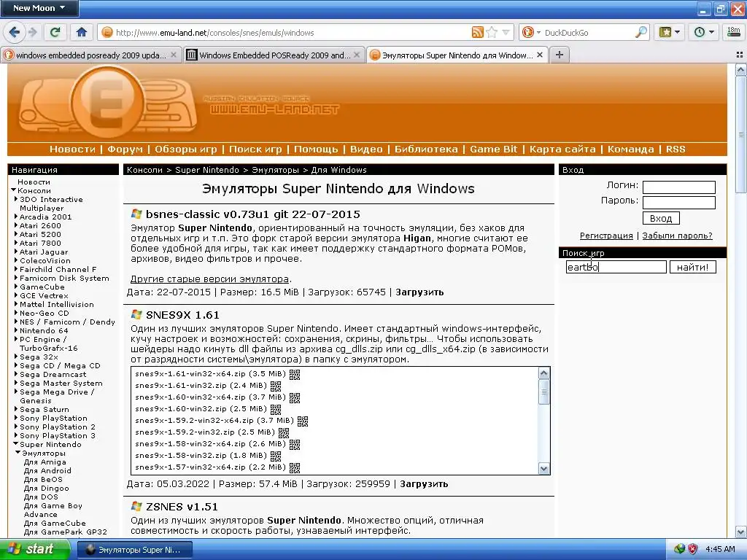Focus the Пароль input field
Image resolution: width=747 pixels, height=560 pixels.
[x=679, y=203]
